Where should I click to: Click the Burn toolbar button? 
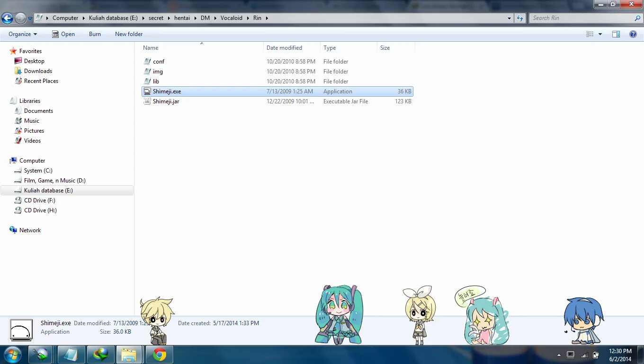(95, 34)
